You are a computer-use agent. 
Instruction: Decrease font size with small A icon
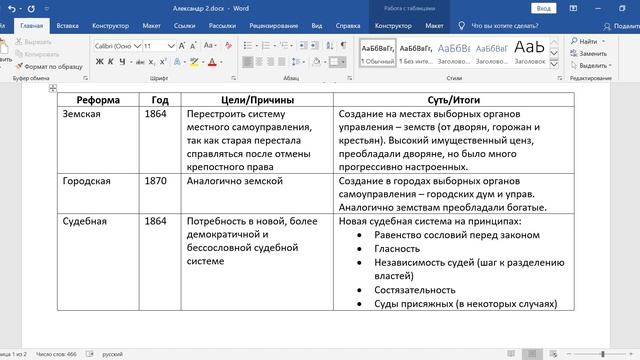click(x=193, y=46)
